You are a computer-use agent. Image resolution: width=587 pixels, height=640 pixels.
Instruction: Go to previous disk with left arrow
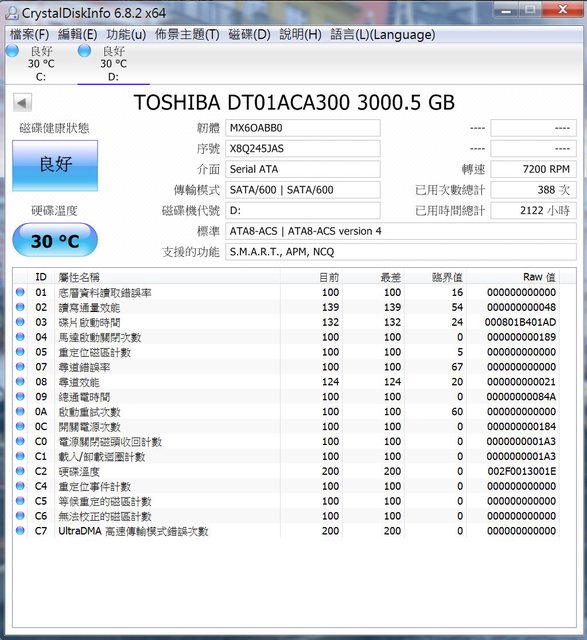22,103
